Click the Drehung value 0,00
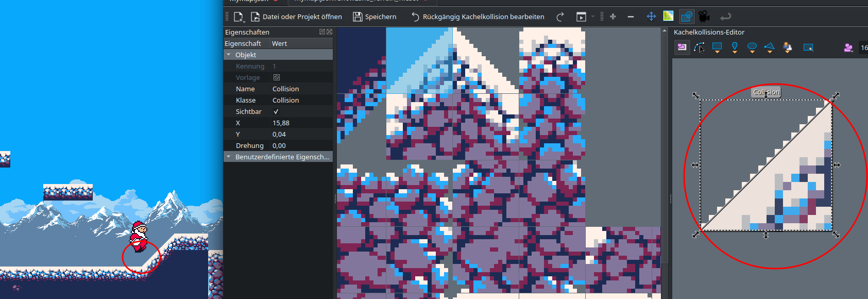Screen dimensions: 868x299 pos(302,145)
